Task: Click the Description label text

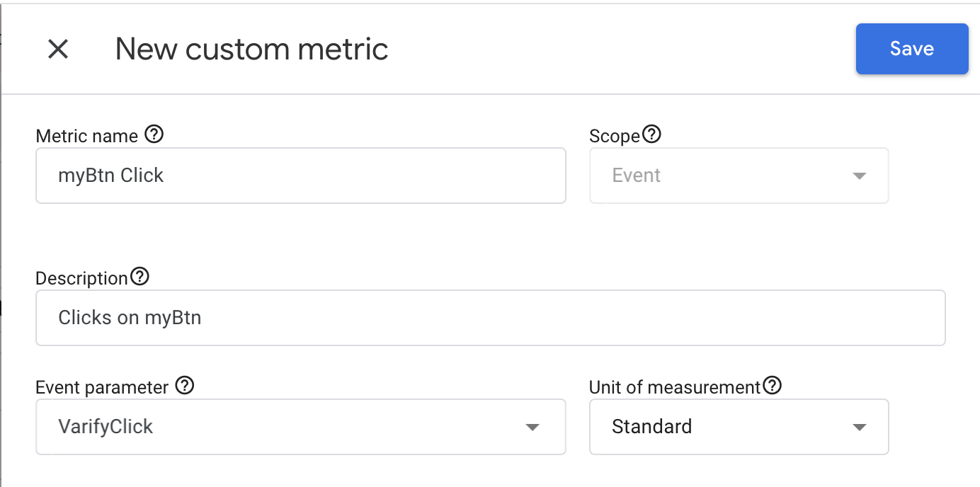Action: pos(82,278)
